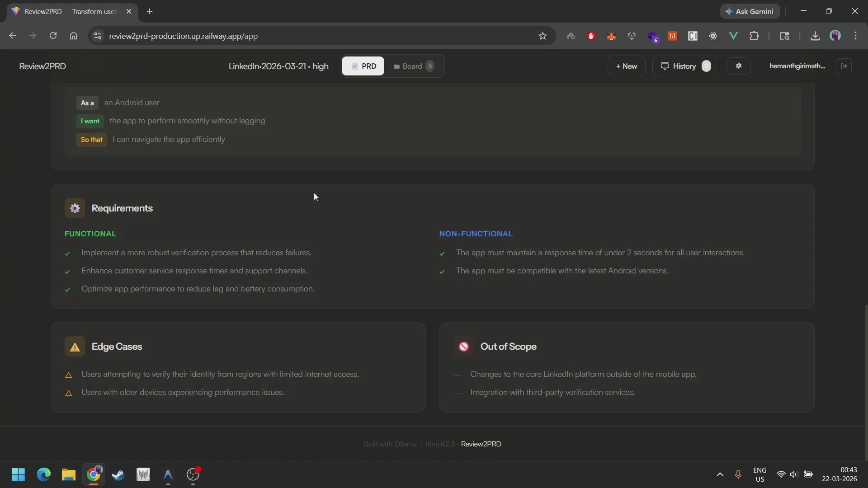This screenshot has width=868, height=488.
Task: Bookmark this page with the star icon
Action: point(542,36)
